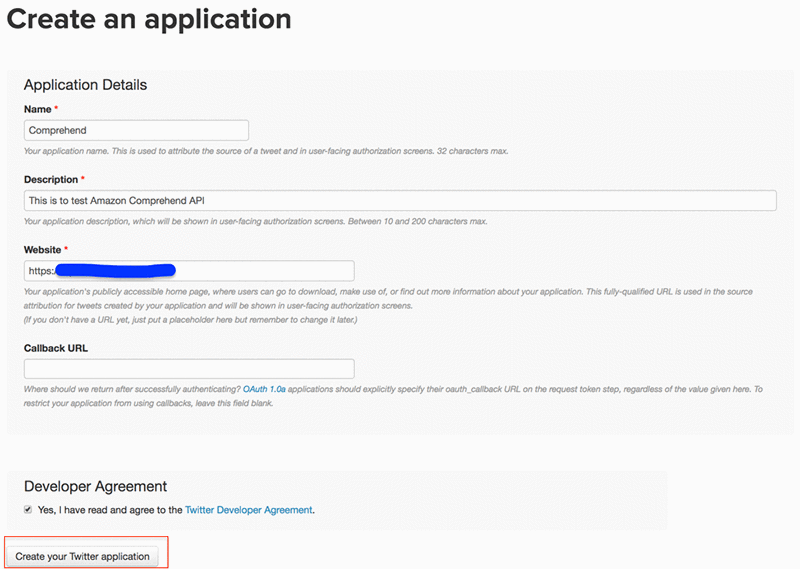Click the empty Callback URL field

coord(189,368)
